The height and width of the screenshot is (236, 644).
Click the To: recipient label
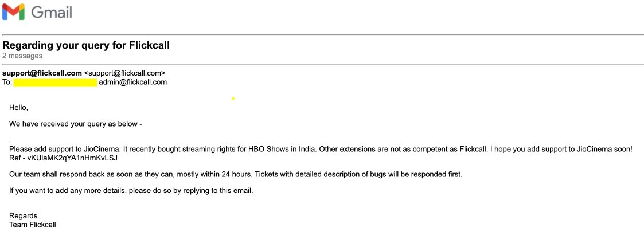coord(7,82)
